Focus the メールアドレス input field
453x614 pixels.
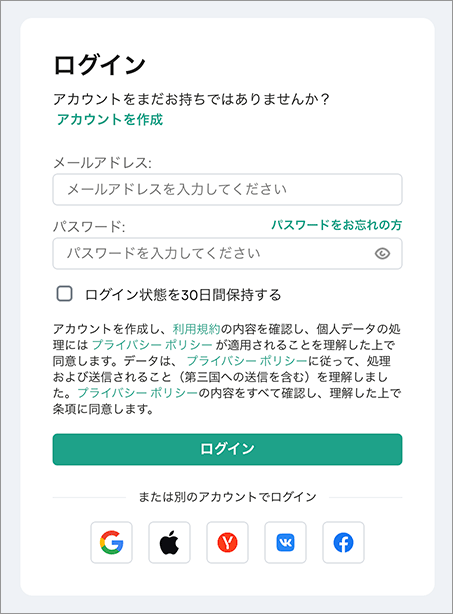point(227,190)
